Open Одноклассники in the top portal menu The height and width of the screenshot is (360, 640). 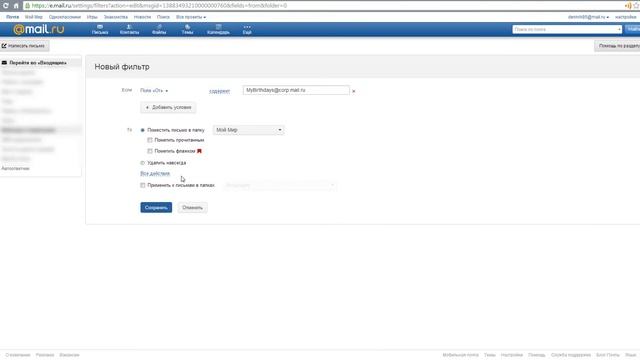tap(64, 17)
